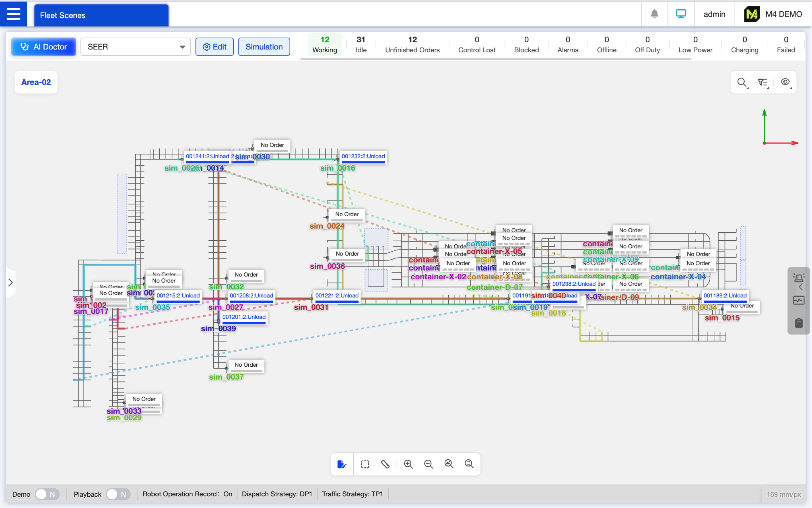
Task: Toggle the Demo switch
Action: coord(47,494)
